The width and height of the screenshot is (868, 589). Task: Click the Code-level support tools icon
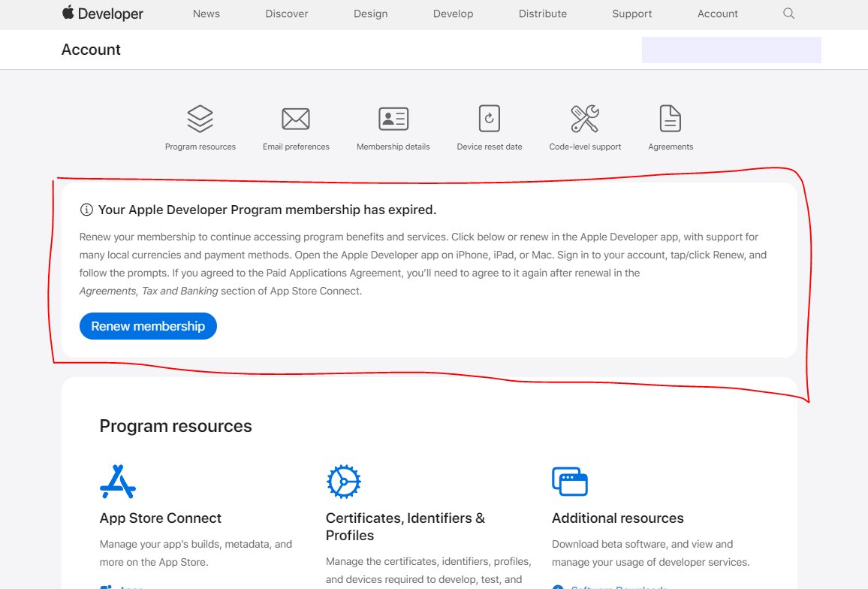pos(585,119)
